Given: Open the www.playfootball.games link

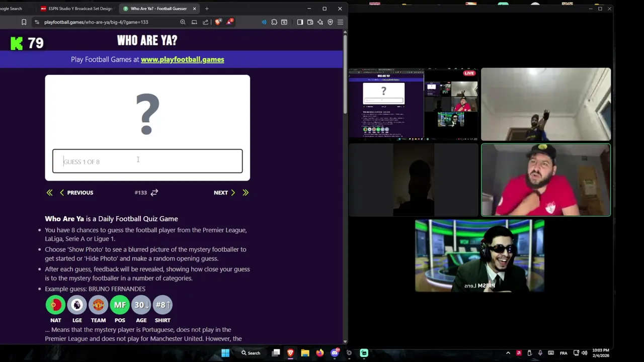Looking at the screenshot, I should (x=182, y=59).
